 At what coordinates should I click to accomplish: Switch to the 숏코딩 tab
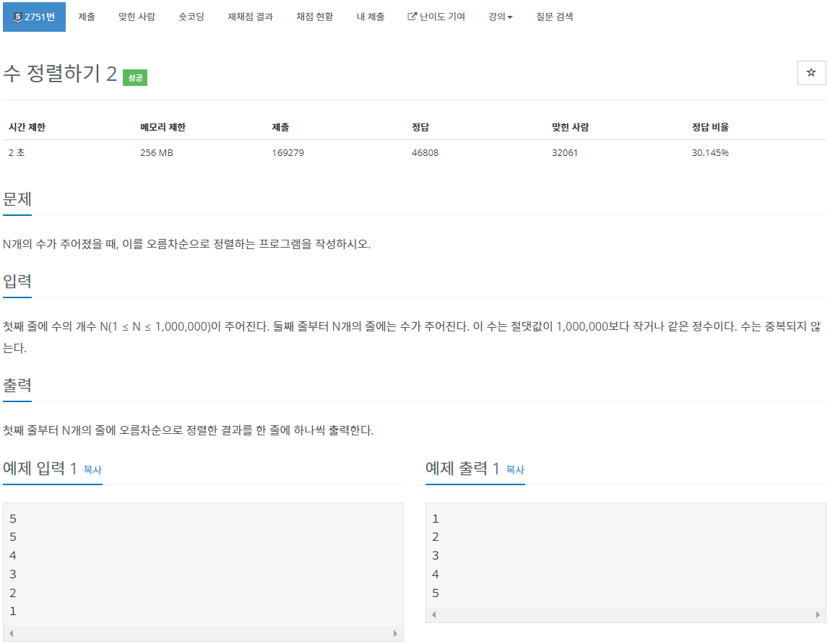click(191, 17)
